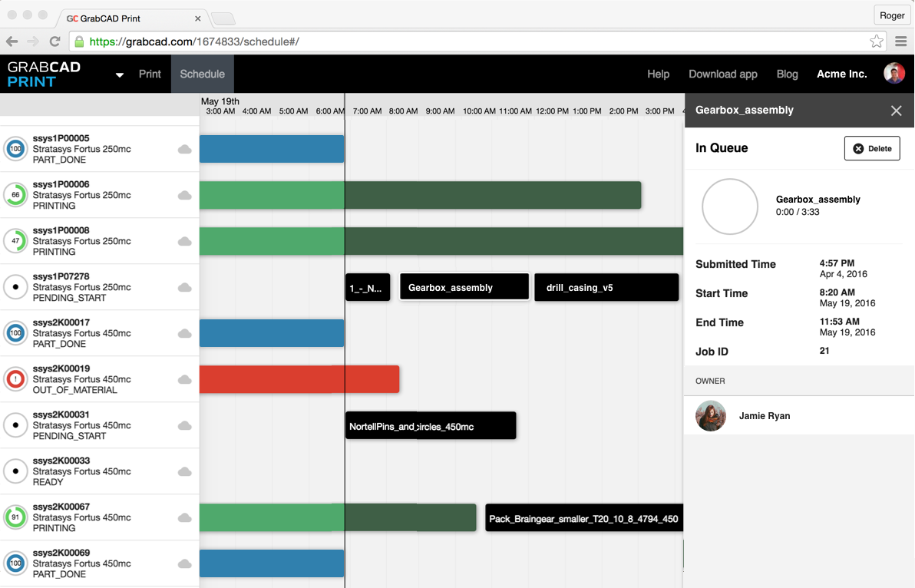Select the drill_casing_v5 job block on the timeline
The height and width of the screenshot is (588, 915).
pyautogui.click(x=606, y=286)
